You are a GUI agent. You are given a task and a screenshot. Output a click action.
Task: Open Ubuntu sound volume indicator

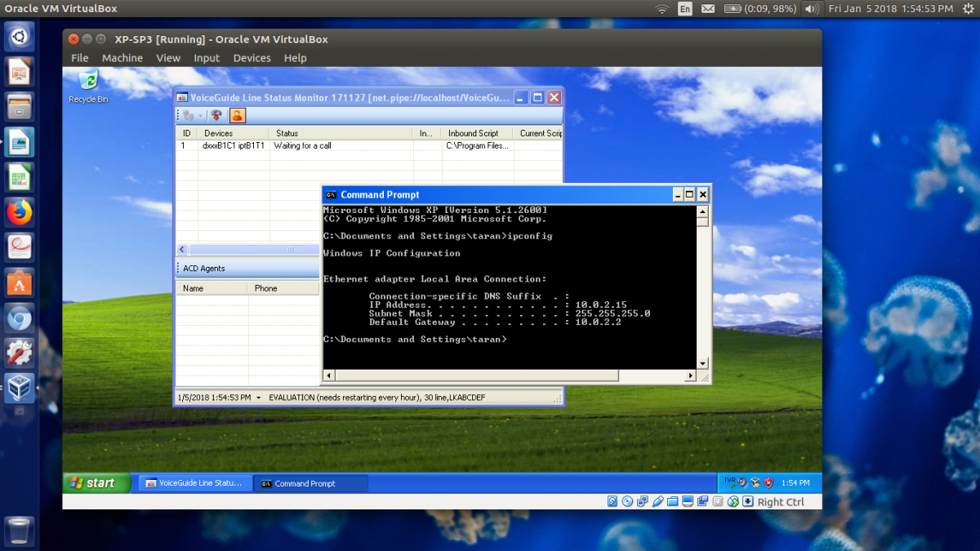point(812,9)
